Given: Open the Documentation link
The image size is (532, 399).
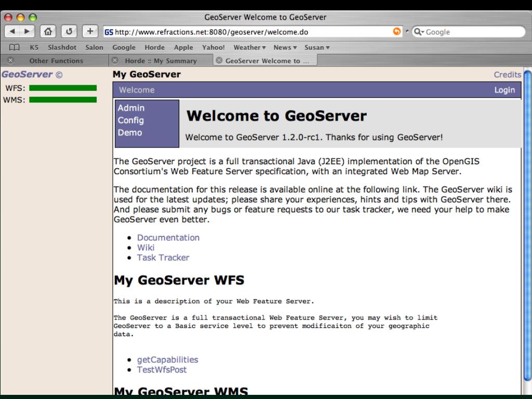Looking at the screenshot, I should (168, 237).
